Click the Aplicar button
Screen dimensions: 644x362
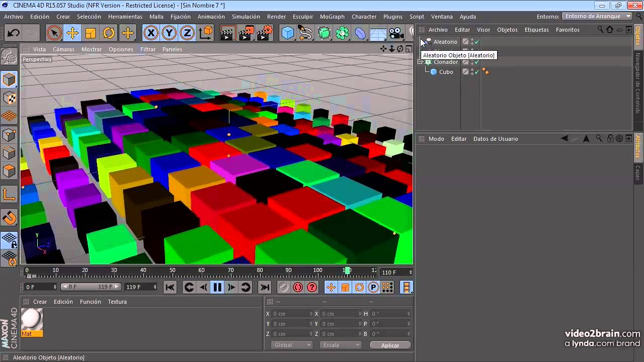pyautogui.click(x=390, y=345)
